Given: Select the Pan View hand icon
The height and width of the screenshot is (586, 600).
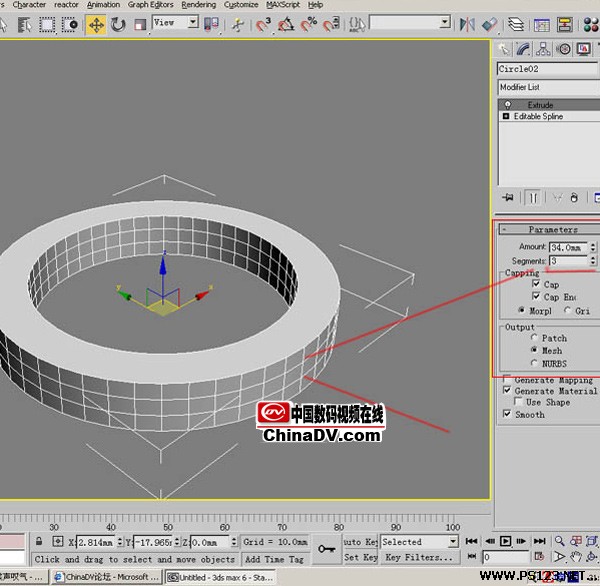Looking at the screenshot, I should pyautogui.click(x=576, y=557).
